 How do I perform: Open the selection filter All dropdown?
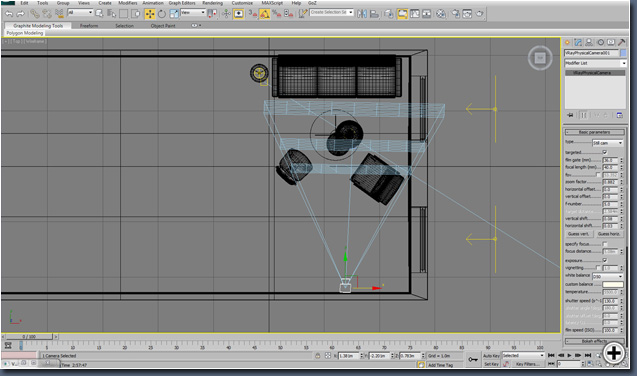[80, 13]
